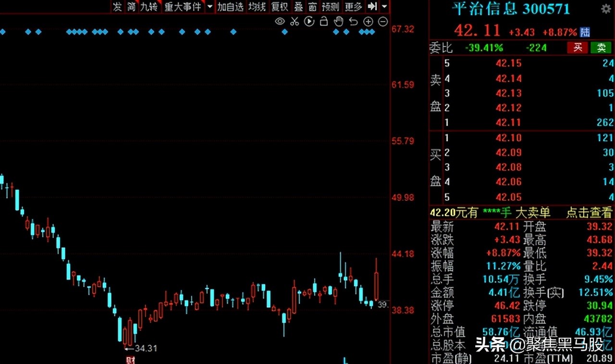Click the 市盈(TTM) value 20.89
Image resolution: width=615 pixels, height=364 pixels.
(601, 359)
